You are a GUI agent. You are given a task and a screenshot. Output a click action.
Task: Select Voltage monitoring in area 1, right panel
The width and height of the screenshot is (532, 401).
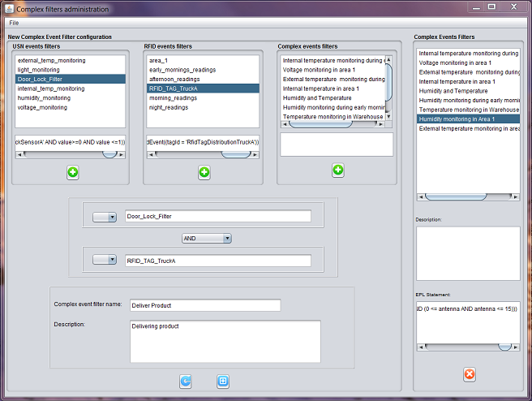468,63
